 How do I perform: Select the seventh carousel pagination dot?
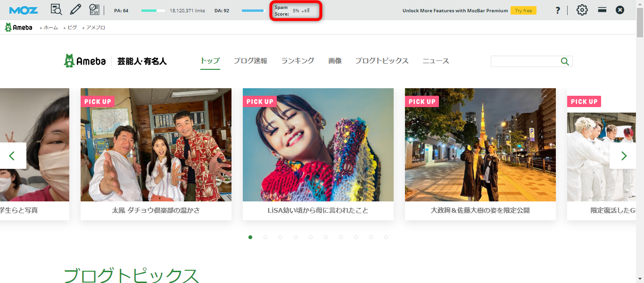pyautogui.click(x=341, y=237)
